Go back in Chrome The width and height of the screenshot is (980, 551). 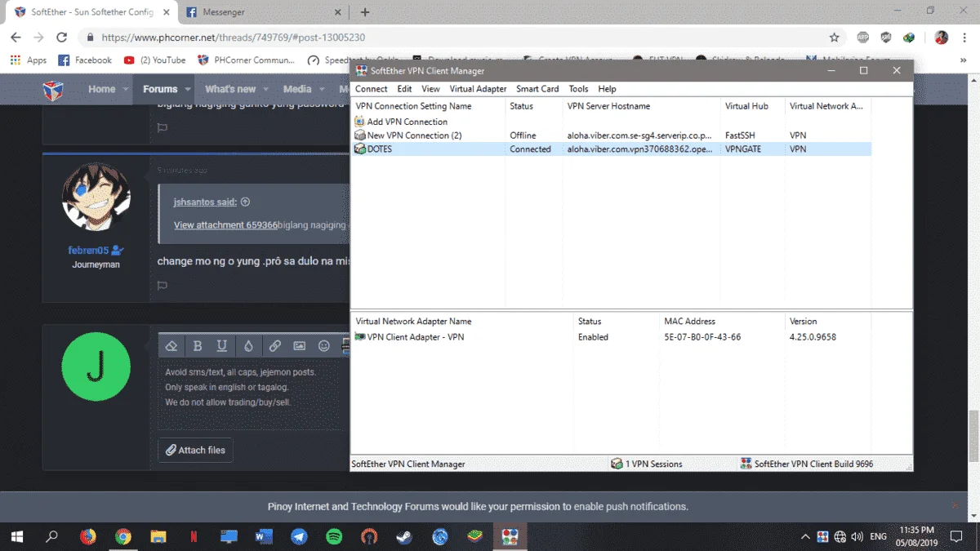16,38
